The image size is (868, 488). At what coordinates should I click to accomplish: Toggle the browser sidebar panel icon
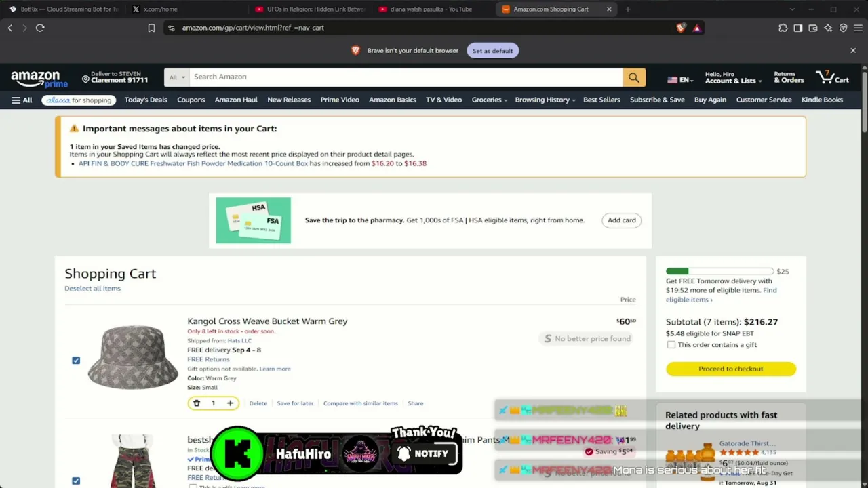798,28
